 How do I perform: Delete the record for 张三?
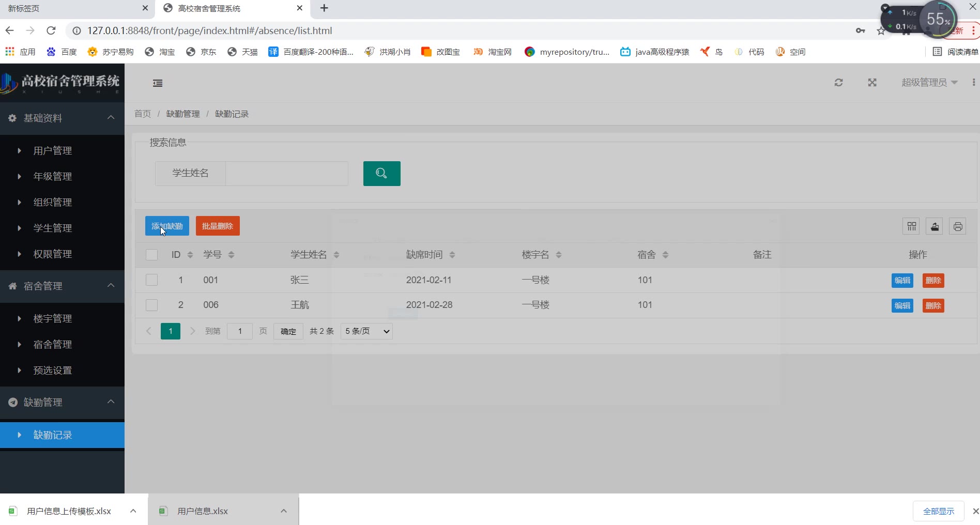[x=933, y=281]
